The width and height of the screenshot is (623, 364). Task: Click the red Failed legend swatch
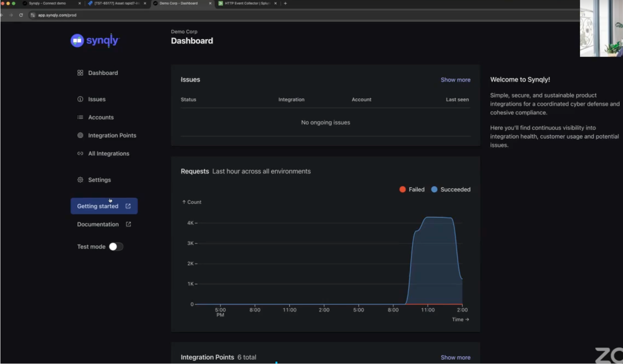coord(402,189)
